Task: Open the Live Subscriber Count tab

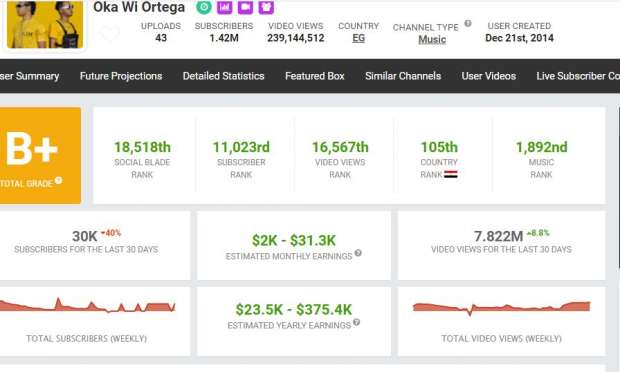Action: [x=578, y=76]
